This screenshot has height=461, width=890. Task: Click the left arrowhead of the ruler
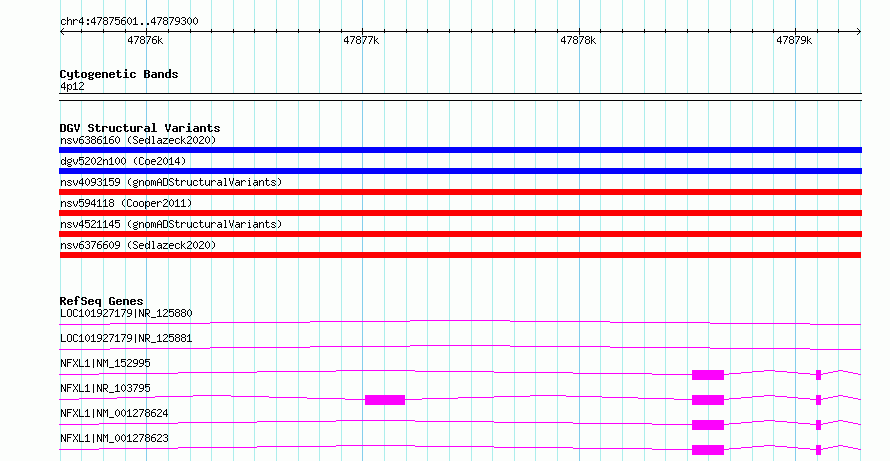62,32
